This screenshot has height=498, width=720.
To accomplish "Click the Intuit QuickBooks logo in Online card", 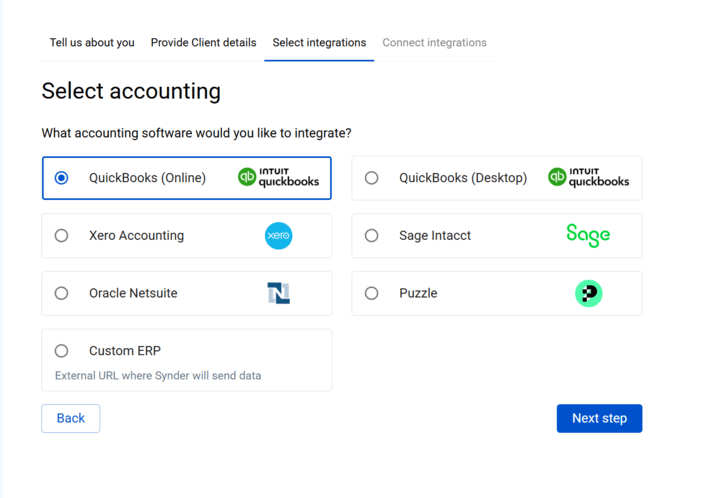I will pyautogui.click(x=278, y=178).
